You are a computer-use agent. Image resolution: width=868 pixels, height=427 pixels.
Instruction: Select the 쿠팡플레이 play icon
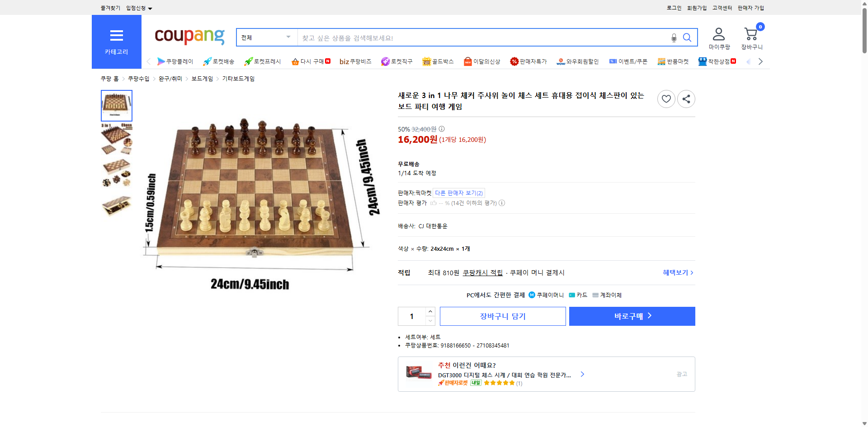(x=161, y=61)
